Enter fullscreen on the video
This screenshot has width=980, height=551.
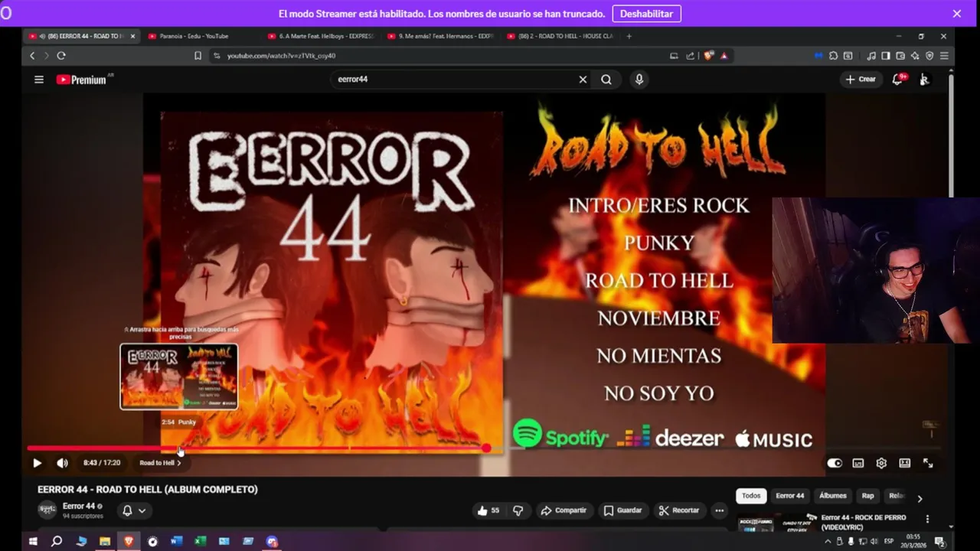coord(928,463)
